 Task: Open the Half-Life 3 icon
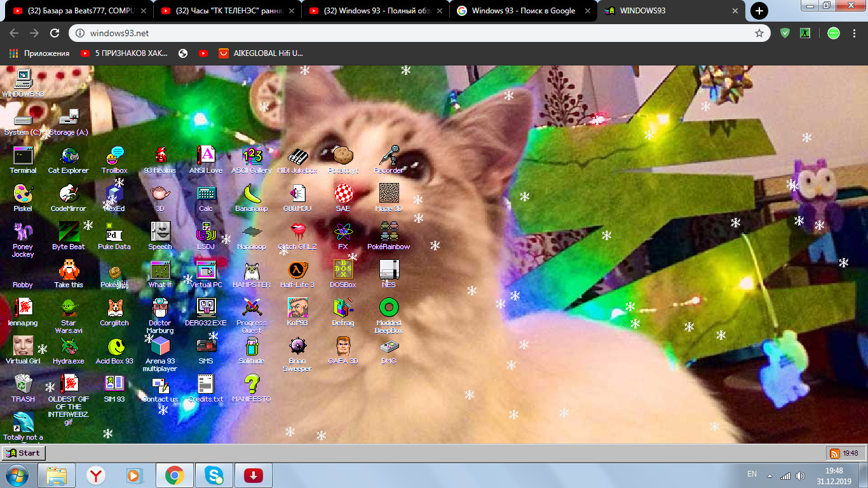297,271
